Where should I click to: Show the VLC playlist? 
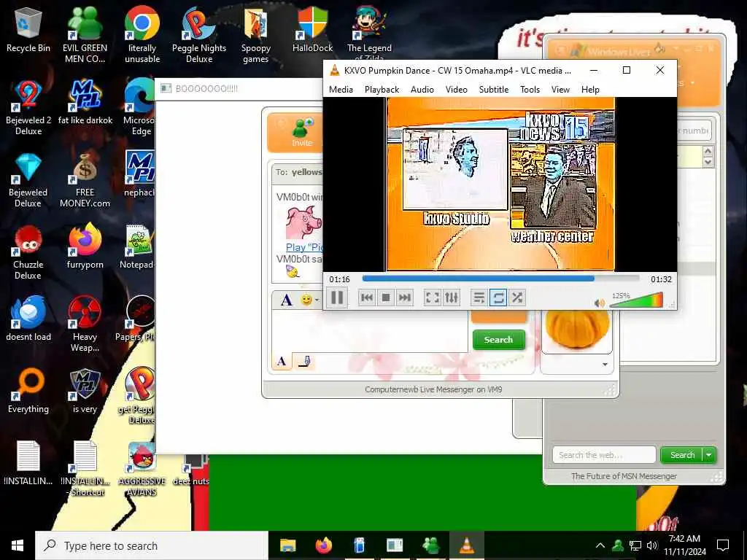pyautogui.click(x=479, y=297)
